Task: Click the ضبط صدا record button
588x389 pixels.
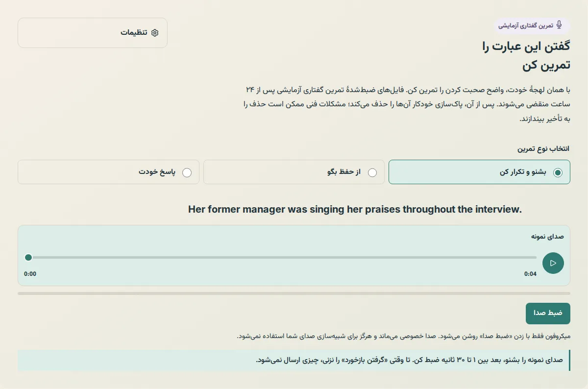Action: click(x=548, y=313)
